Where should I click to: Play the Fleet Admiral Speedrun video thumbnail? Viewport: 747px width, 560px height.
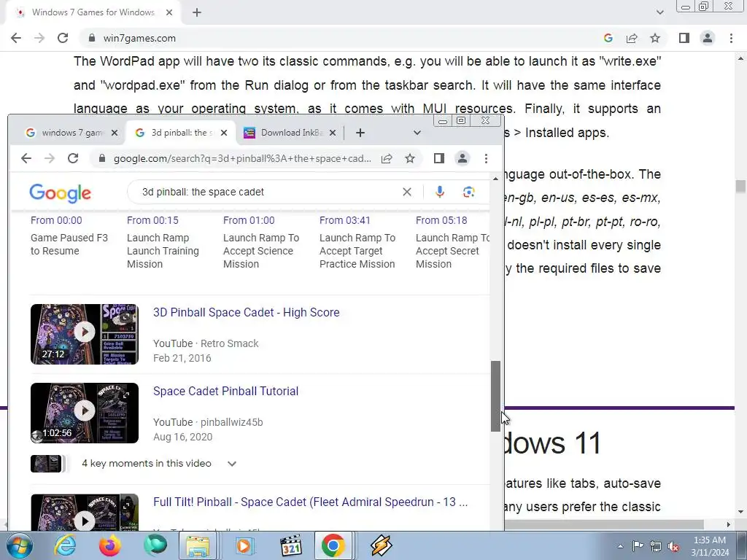click(85, 513)
